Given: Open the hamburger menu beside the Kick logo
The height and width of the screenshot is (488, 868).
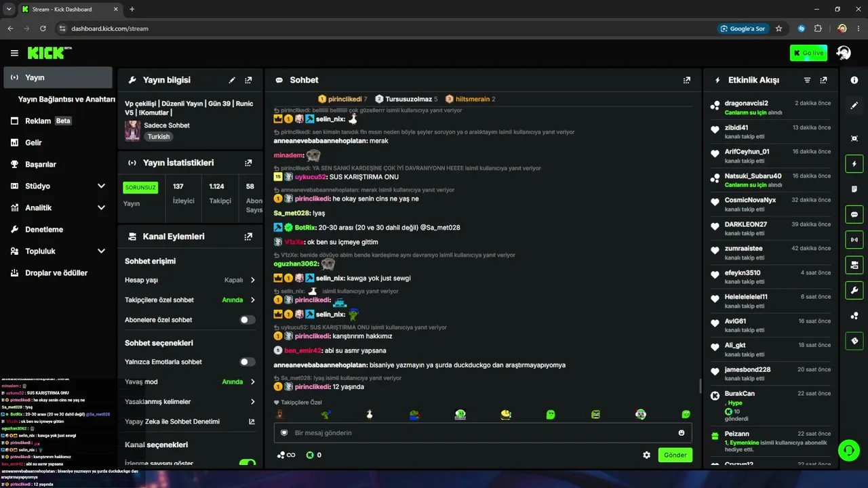Looking at the screenshot, I should 14,53.
